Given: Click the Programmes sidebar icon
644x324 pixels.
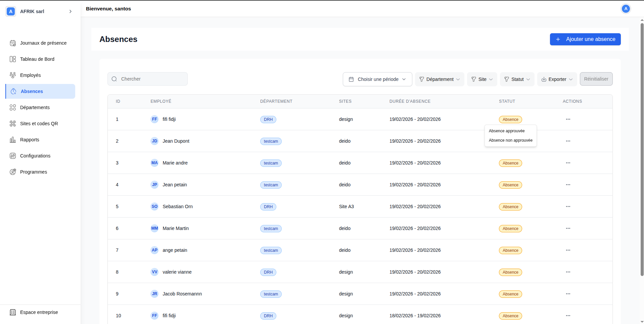Looking at the screenshot, I should [x=13, y=172].
